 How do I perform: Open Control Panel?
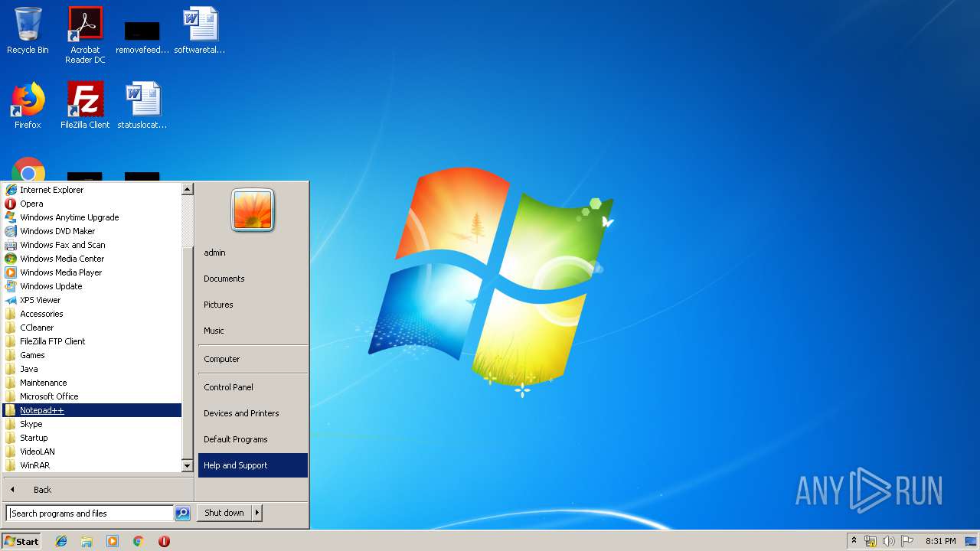pyautogui.click(x=253, y=387)
